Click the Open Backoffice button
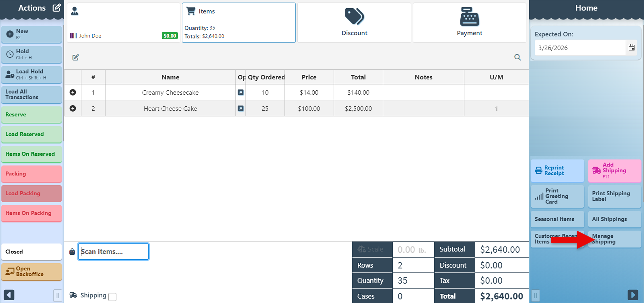The width and height of the screenshot is (644, 303). [32, 272]
